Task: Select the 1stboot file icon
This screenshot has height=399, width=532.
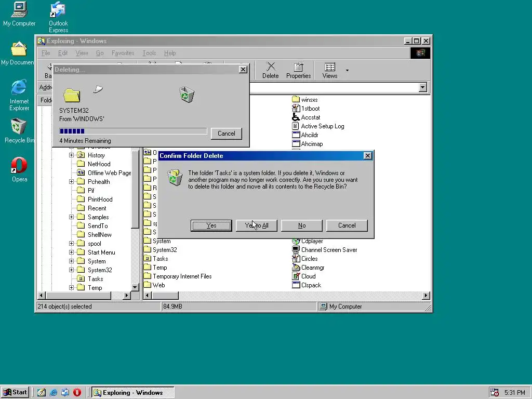Action: pyautogui.click(x=296, y=108)
